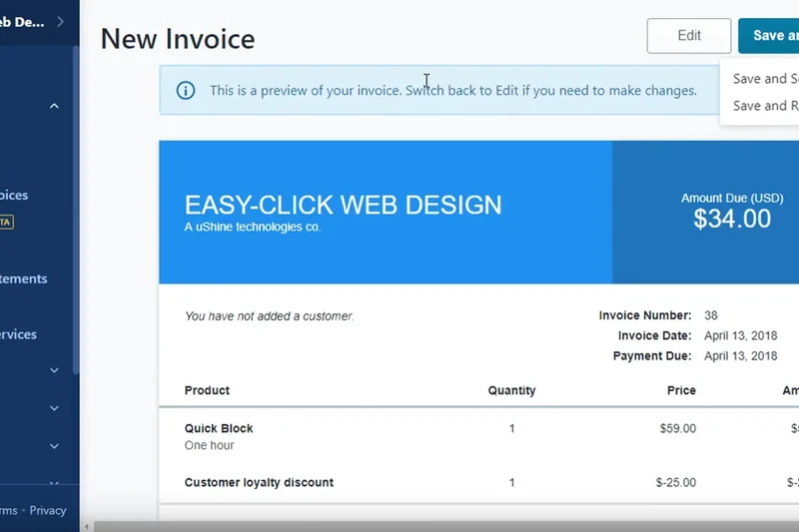This screenshot has height=532, width=799.
Task: Click the blue Save and continue button
Action: pos(768,36)
